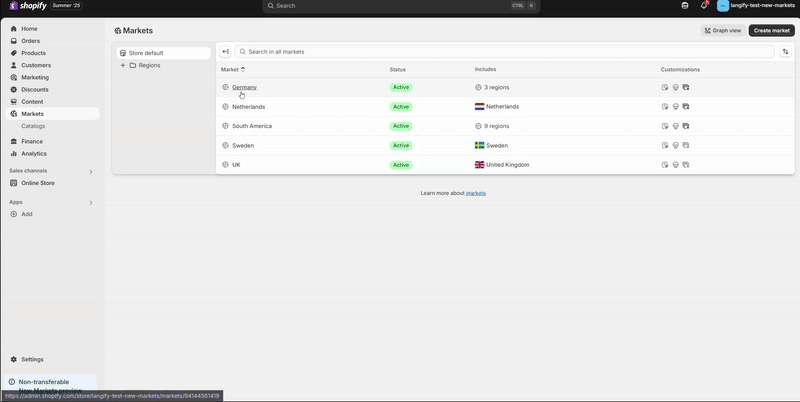Click Search in all markets field
Image resolution: width=800 pixels, height=402 pixels.
tap(504, 52)
